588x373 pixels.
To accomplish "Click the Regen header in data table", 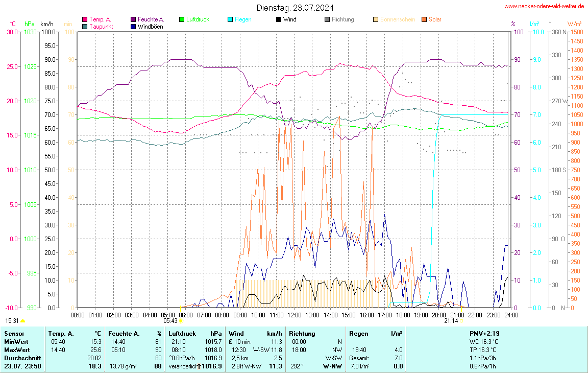I will 358,333.
